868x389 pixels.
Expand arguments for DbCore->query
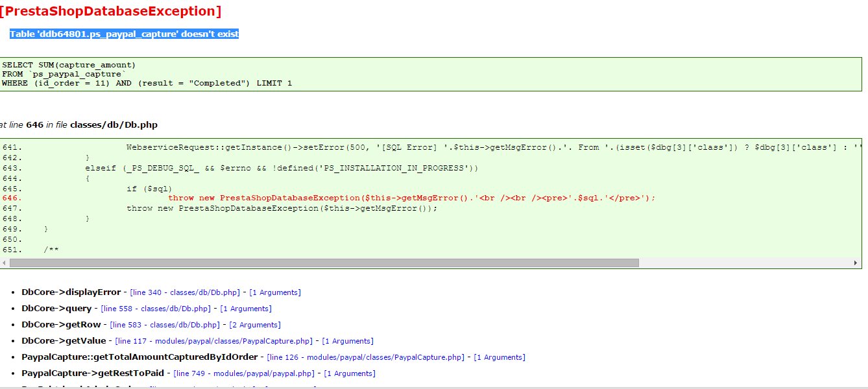click(x=246, y=309)
